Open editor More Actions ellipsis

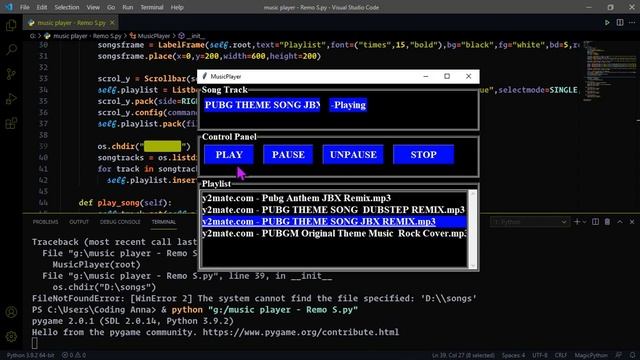click(x=632, y=23)
